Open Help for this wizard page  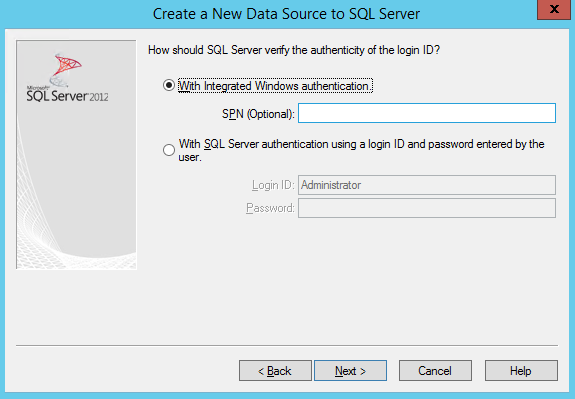521,371
